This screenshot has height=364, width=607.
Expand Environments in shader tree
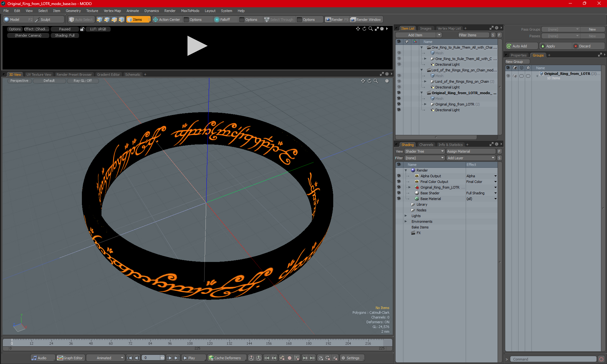pyautogui.click(x=406, y=221)
